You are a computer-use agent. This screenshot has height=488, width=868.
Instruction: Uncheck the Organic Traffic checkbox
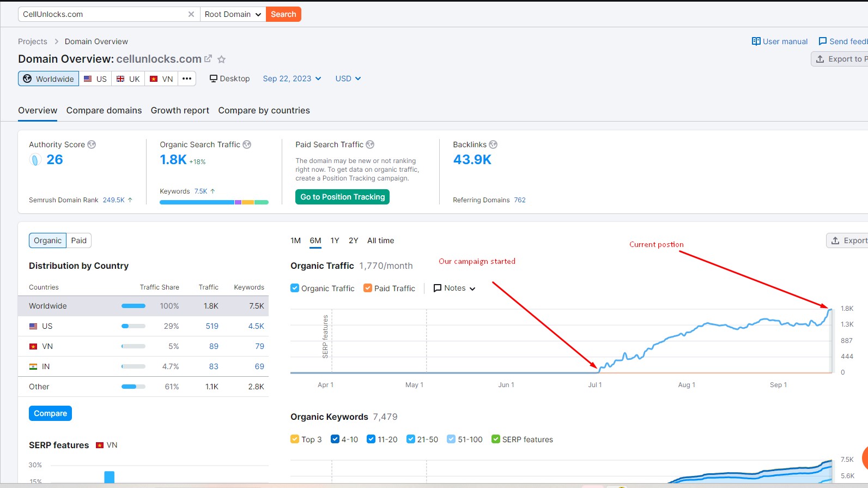coord(295,288)
